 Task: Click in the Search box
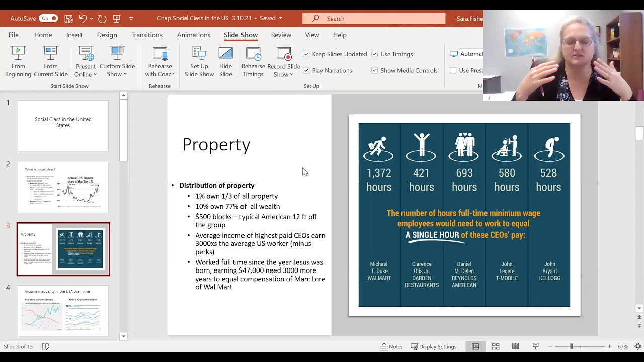[x=374, y=19]
